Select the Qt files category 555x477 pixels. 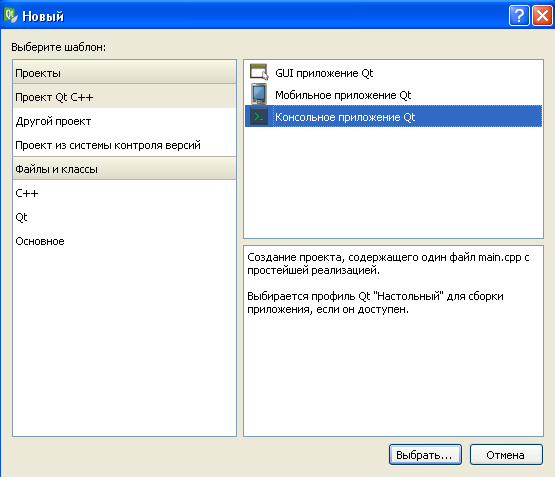click(124, 217)
